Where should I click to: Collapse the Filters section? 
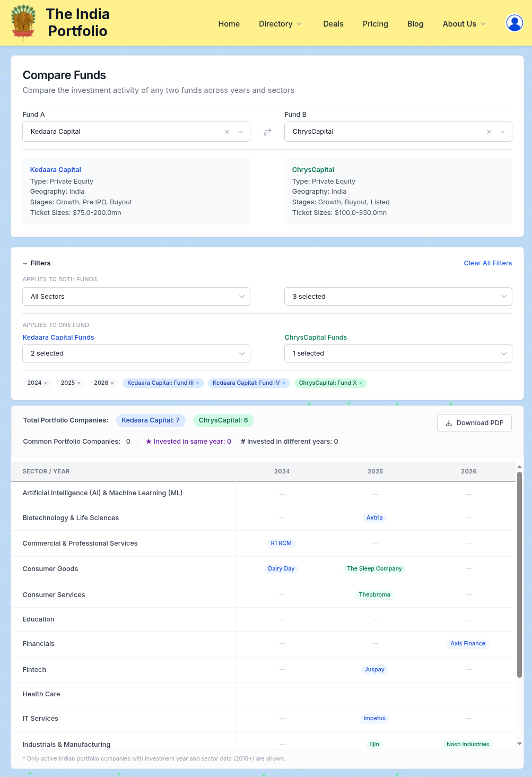tap(37, 263)
